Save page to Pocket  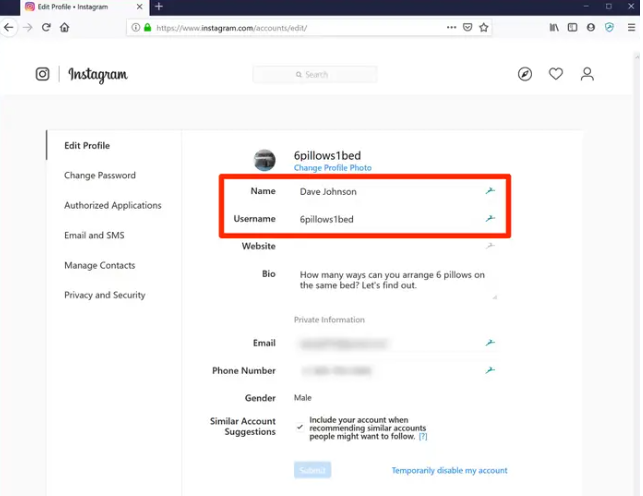[x=467, y=27]
